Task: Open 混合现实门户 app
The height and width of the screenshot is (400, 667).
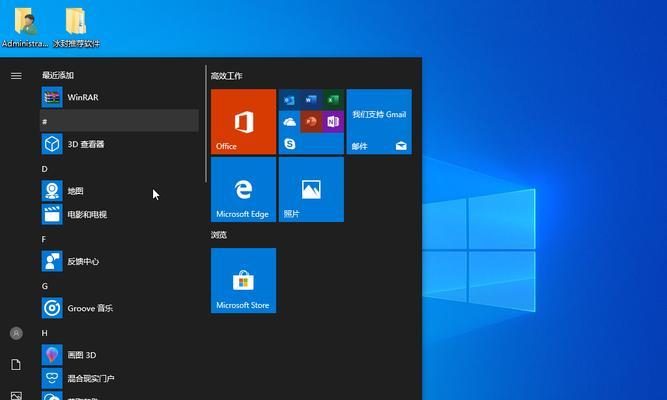Action: tap(119, 378)
